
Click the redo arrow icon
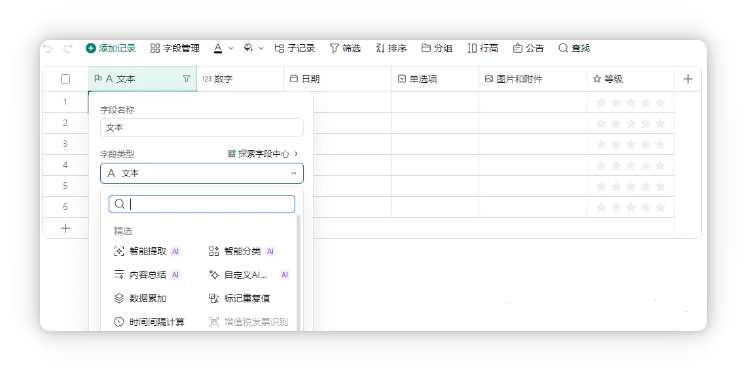68,48
